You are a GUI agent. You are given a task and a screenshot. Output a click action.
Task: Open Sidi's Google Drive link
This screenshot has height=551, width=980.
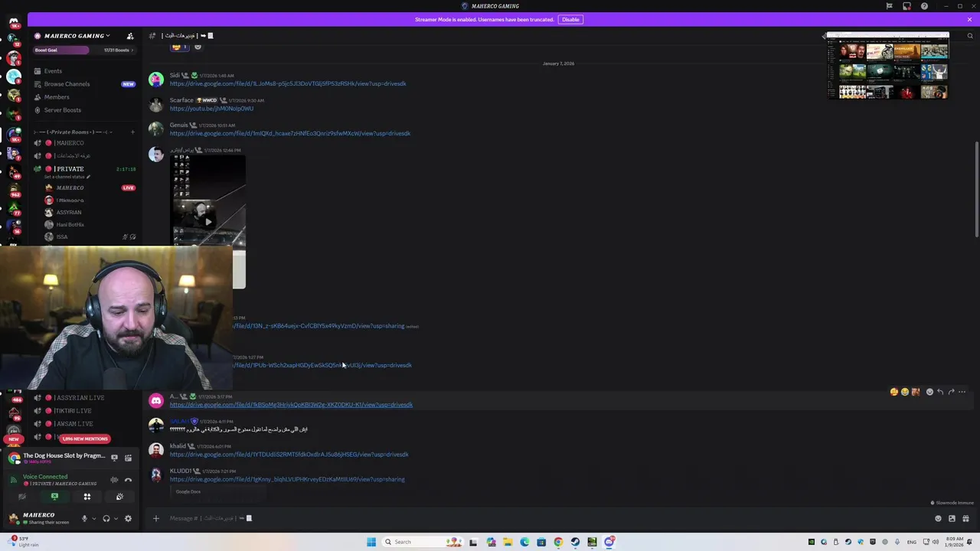pos(288,83)
